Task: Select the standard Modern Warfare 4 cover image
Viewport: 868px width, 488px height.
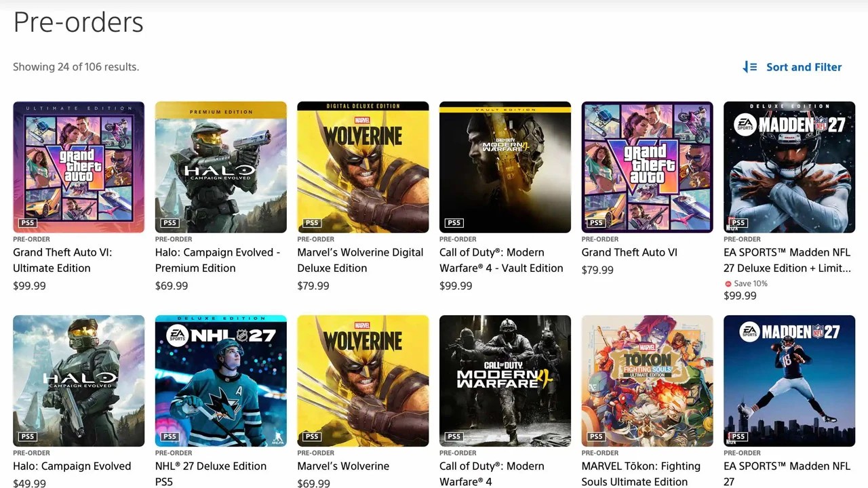Action: pos(505,381)
